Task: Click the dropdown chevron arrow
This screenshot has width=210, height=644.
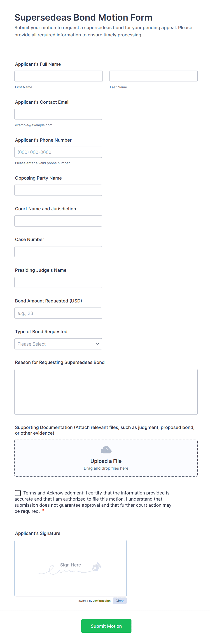Action: [x=98, y=344]
